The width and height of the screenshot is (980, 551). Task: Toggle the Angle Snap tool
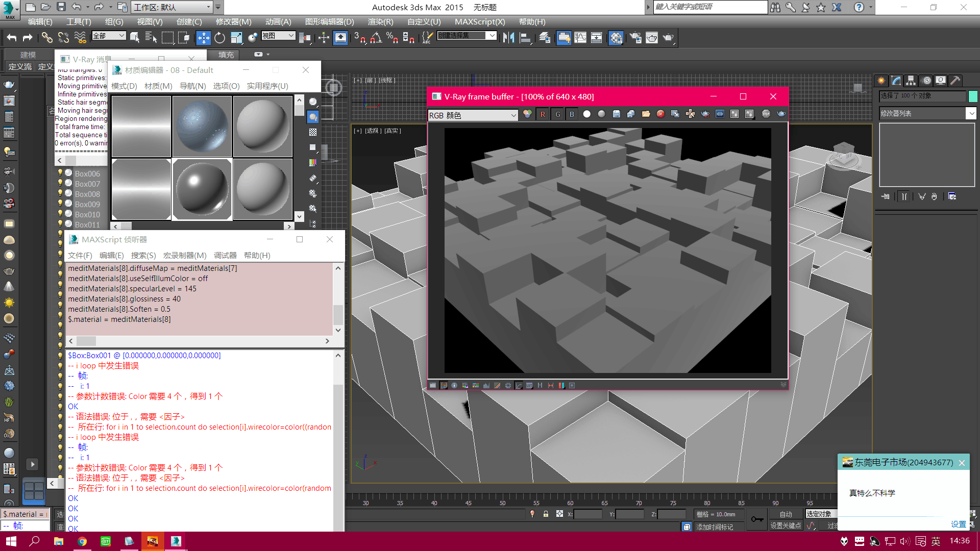pyautogui.click(x=377, y=38)
